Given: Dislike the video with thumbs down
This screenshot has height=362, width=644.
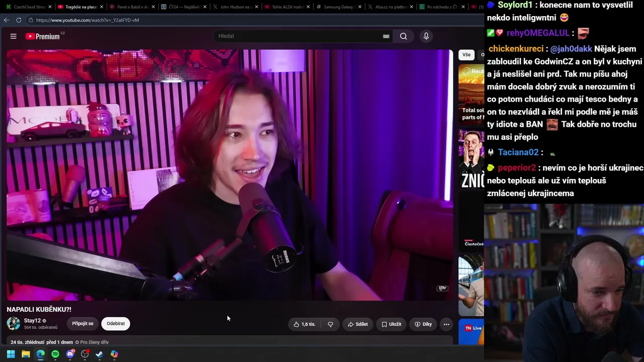Looking at the screenshot, I should tap(331, 324).
